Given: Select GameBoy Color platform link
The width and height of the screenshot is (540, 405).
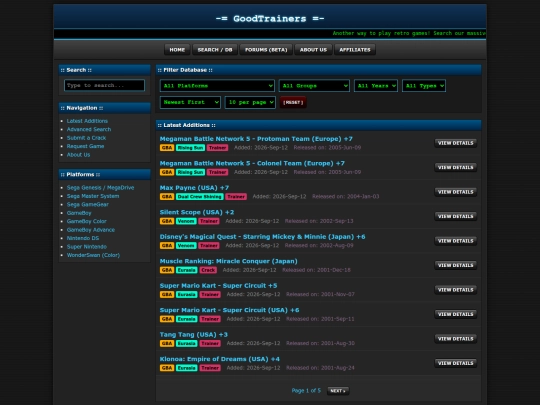Looking at the screenshot, I should [x=86, y=221].
